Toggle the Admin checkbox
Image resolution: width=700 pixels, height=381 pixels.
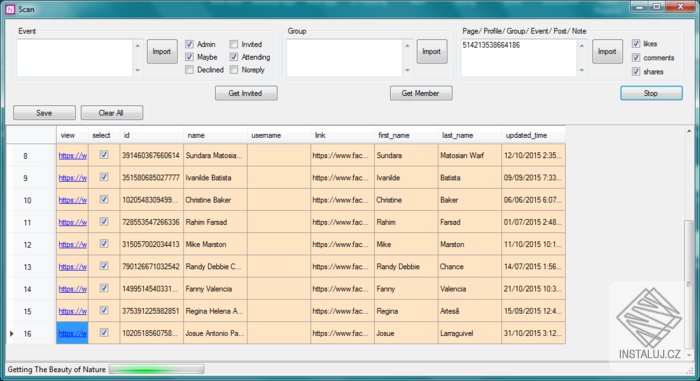[189, 44]
